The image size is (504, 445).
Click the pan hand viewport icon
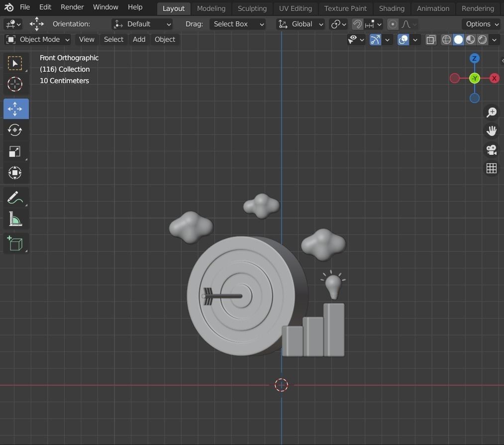[x=491, y=131]
